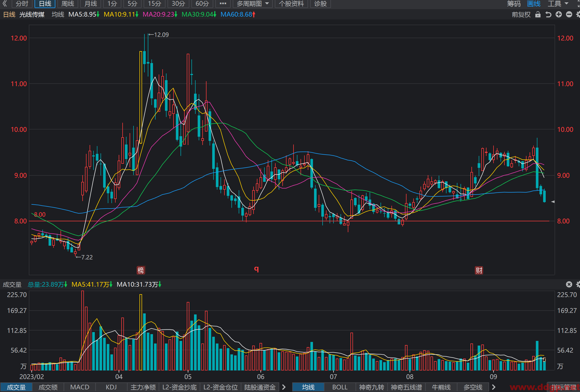
Task: Toggle the 筹码 chip distribution panel
Action: 514,4
